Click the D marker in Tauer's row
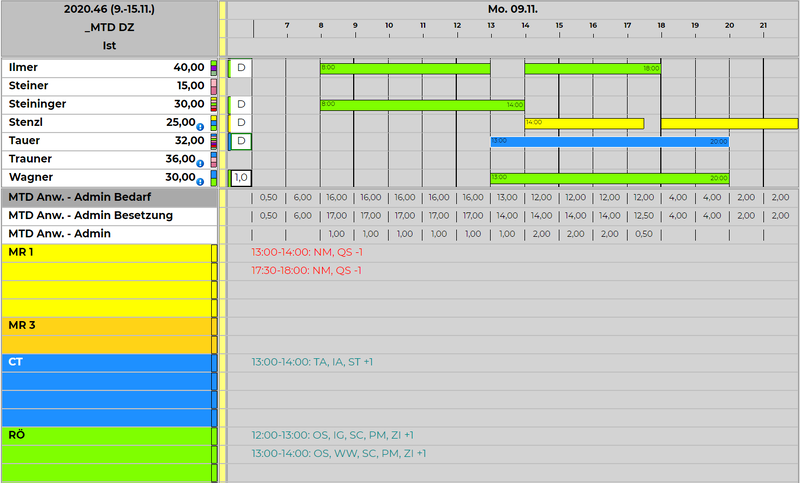The width and height of the screenshot is (800, 483). click(240, 141)
